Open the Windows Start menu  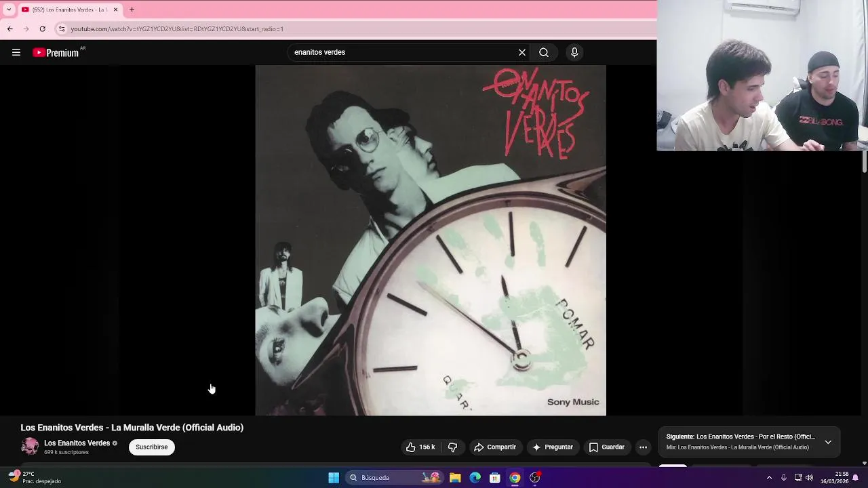(334, 478)
